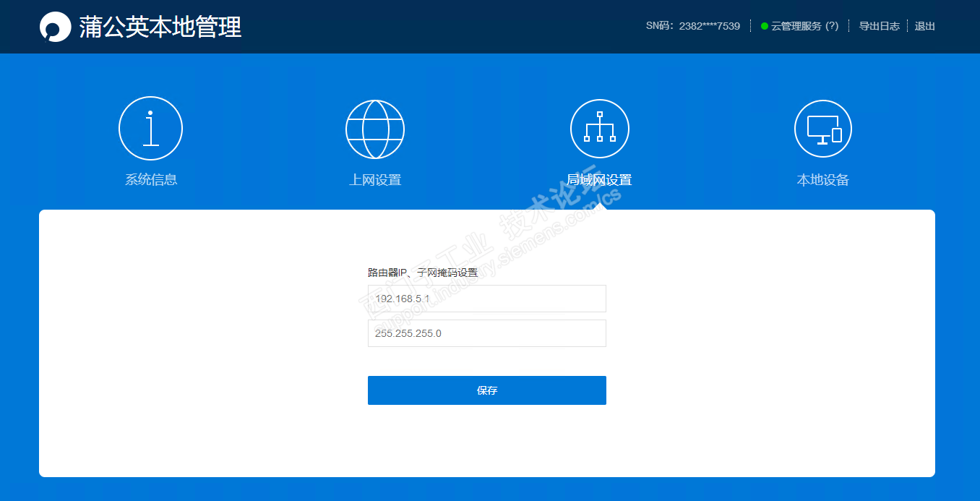
Task: Click the 保存 save button
Action: [x=487, y=390]
